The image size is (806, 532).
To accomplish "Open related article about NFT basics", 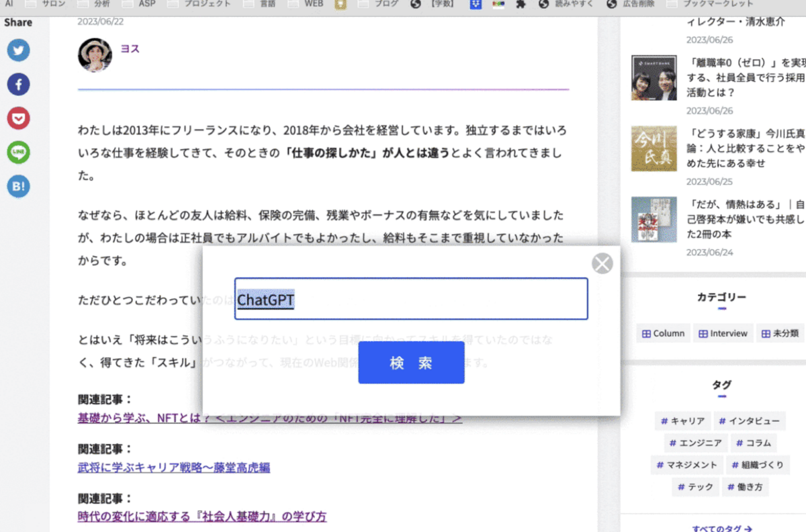I will (x=269, y=418).
